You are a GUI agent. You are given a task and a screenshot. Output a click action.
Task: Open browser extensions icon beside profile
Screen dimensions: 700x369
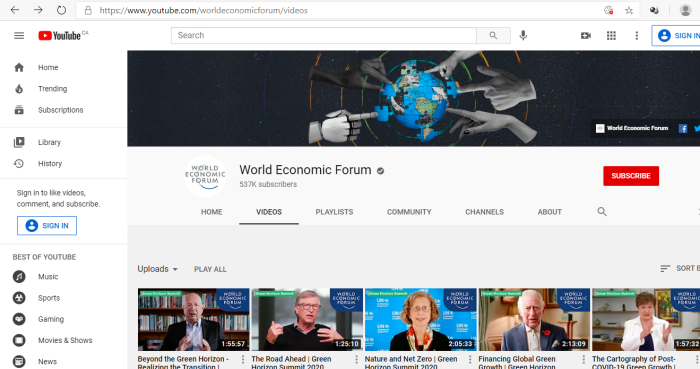coord(654,10)
